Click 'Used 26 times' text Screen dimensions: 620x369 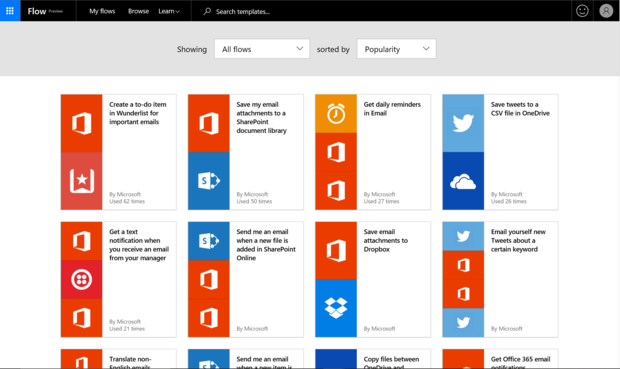(508, 201)
